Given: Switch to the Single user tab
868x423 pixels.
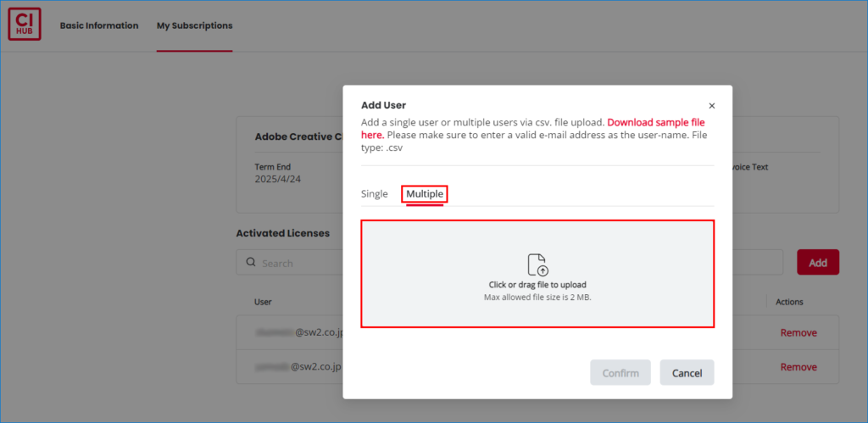Looking at the screenshot, I should [374, 194].
